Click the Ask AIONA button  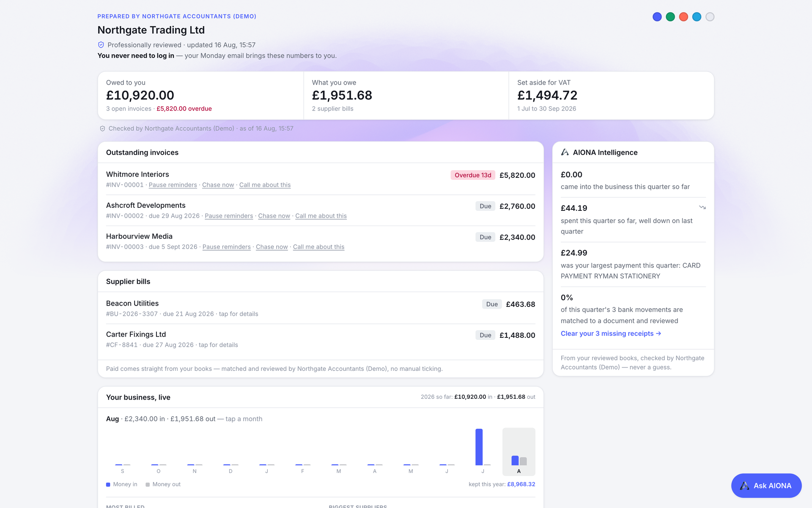(x=766, y=486)
